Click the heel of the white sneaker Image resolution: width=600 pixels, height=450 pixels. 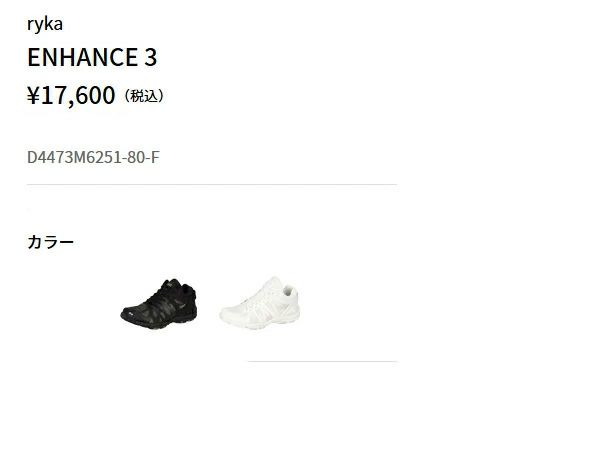coord(291,295)
